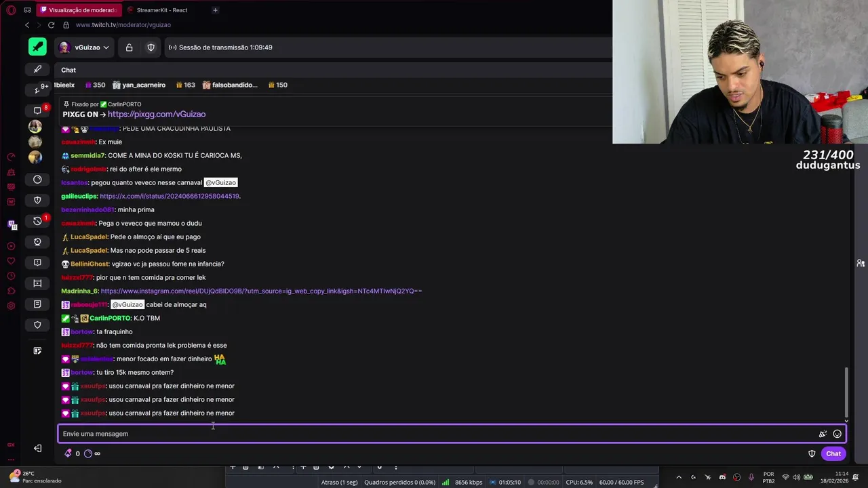868x488 pixels.
Task: Open the emote picker smiley icon
Action: pyautogui.click(x=837, y=434)
